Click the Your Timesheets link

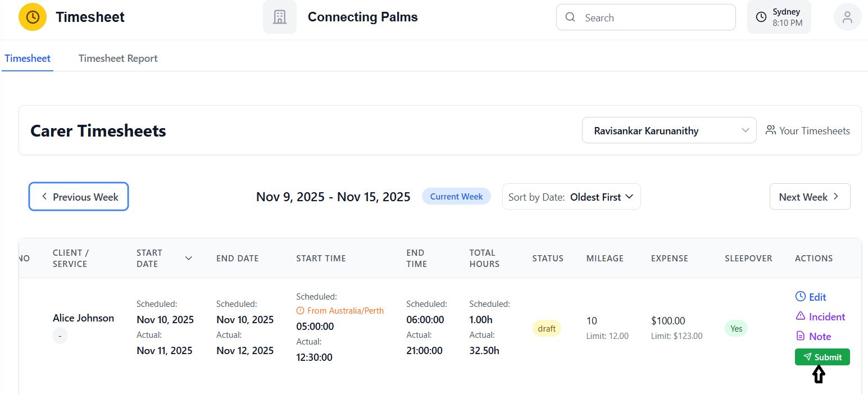click(x=814, y=130)
